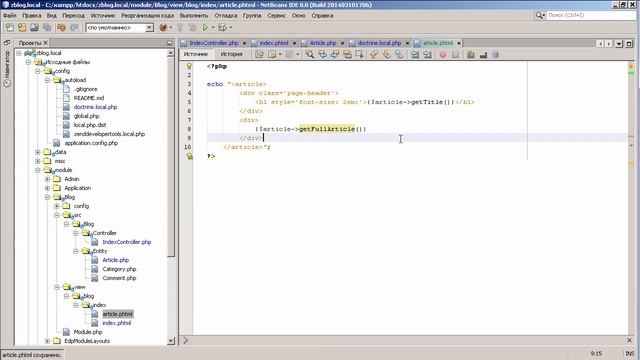Click the lightbulb hint icon on line 1
Viewport: 640px width, 360px height.
click(189, 66)
